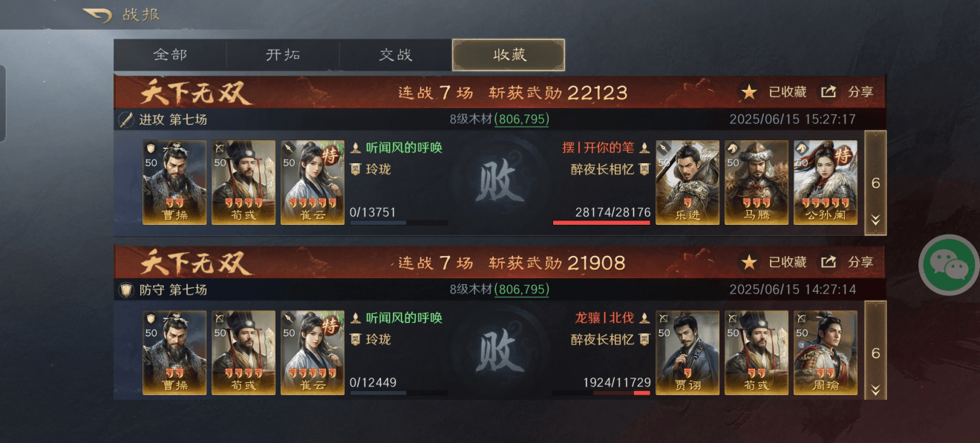
Task: Click 公孙斓 hero portrait in first report
Action: pyautogui.click(x=826, y=183)
